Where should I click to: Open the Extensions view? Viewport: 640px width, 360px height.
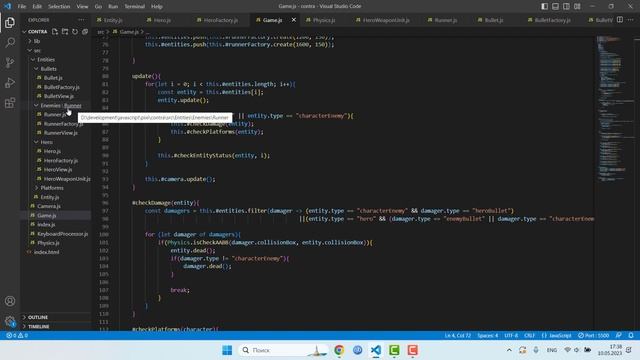10,102
